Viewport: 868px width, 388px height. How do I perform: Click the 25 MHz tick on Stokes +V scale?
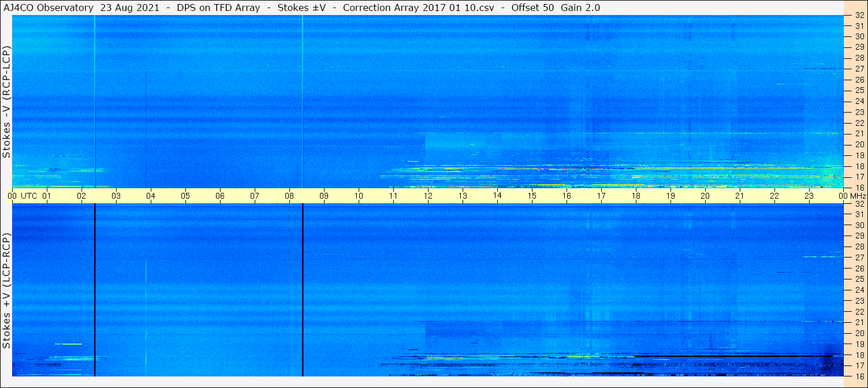point(859,279)
